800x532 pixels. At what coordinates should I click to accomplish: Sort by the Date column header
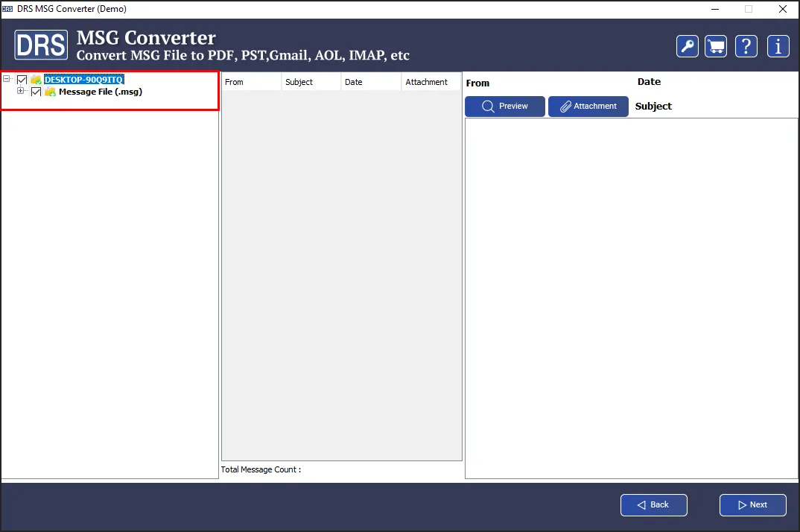pos(371,82)
